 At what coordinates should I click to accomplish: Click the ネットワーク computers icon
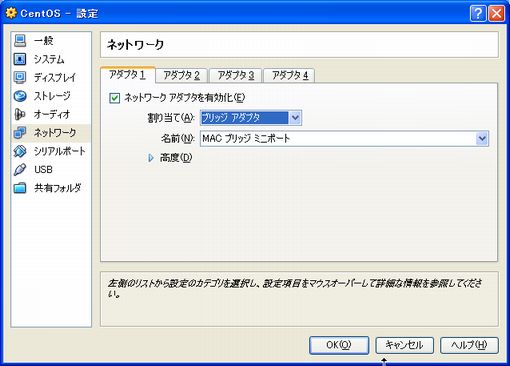(20, 133)
